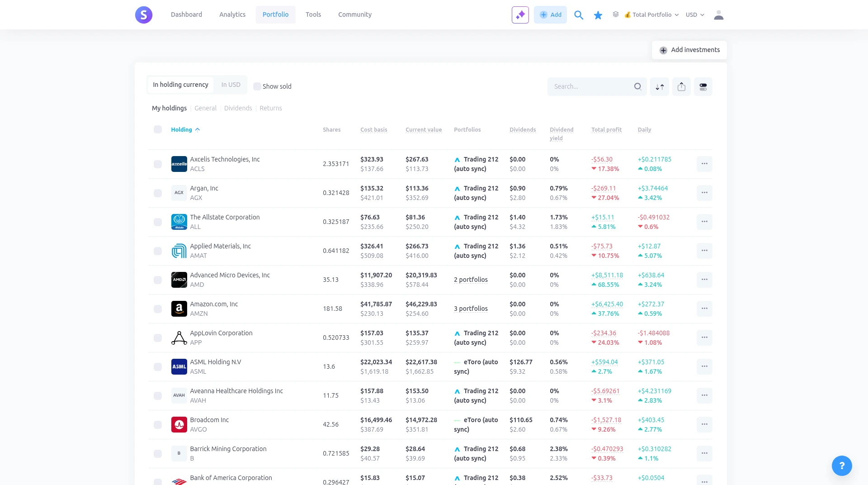Click the Add investments button
This screenshot has height=485, width=868.
click(x=689, y=50)
